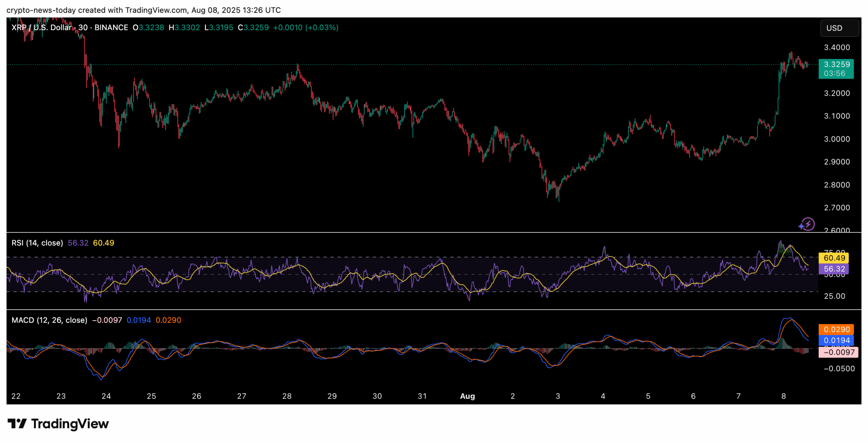This screenshot has width=868, height=443.
Task: Click the BINANCE exchange label in header
Action: tap(111, 27)
